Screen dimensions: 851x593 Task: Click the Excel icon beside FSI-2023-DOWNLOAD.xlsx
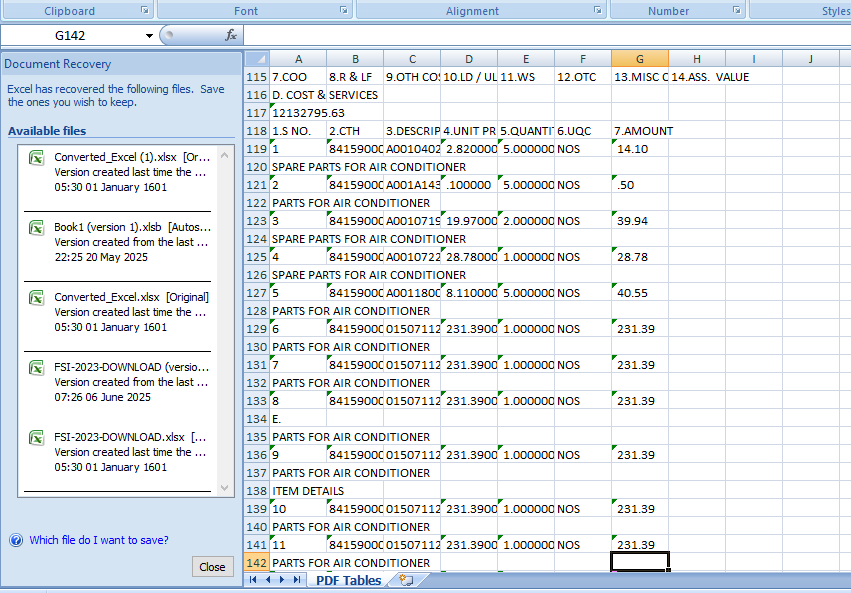point(36,438)
